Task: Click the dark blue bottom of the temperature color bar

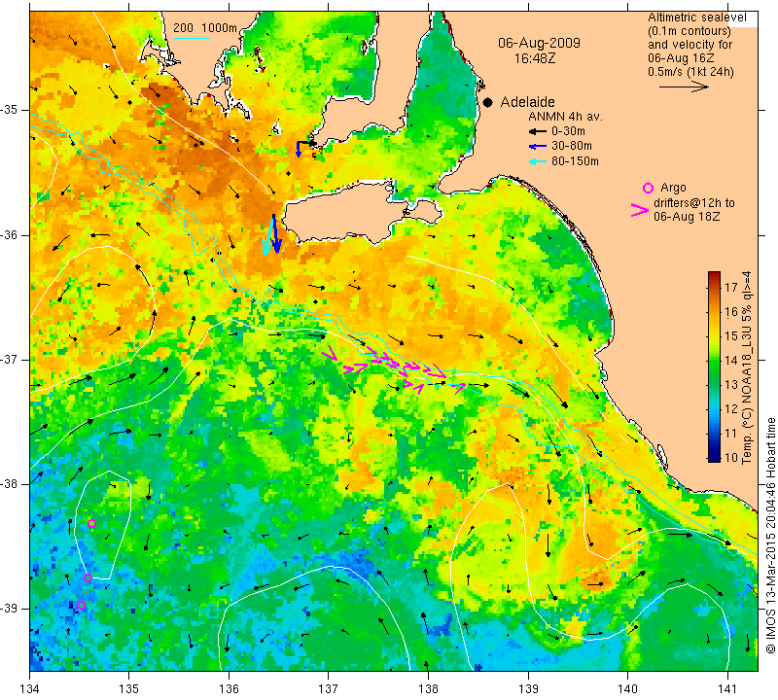Action: (714, 457)
